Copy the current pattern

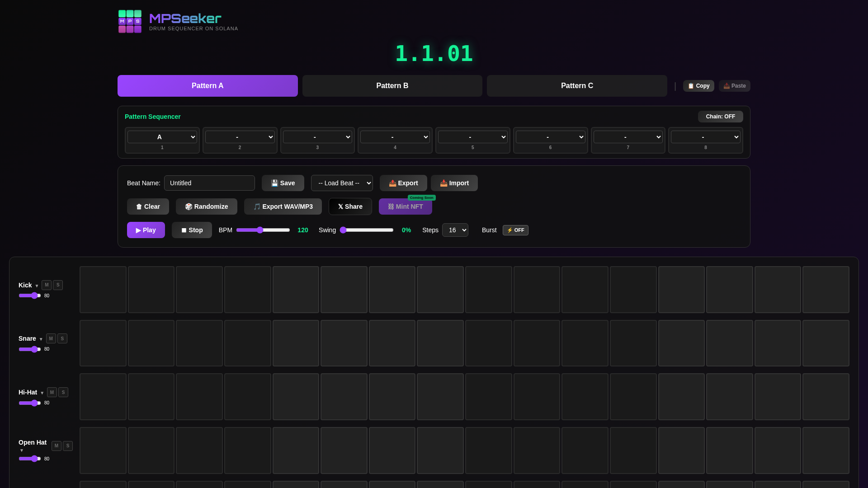(x=698, y=86)
